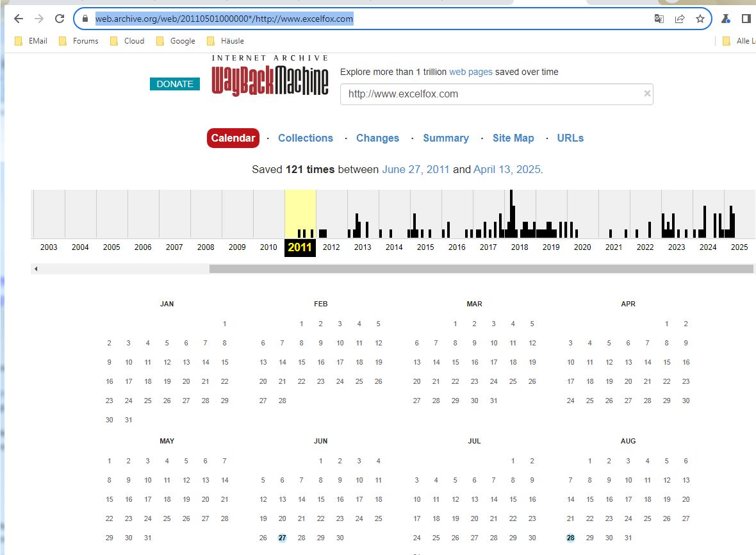This screenshot has width=756, height=555.
Task: Click the AUG month heading
Action: 629,441
